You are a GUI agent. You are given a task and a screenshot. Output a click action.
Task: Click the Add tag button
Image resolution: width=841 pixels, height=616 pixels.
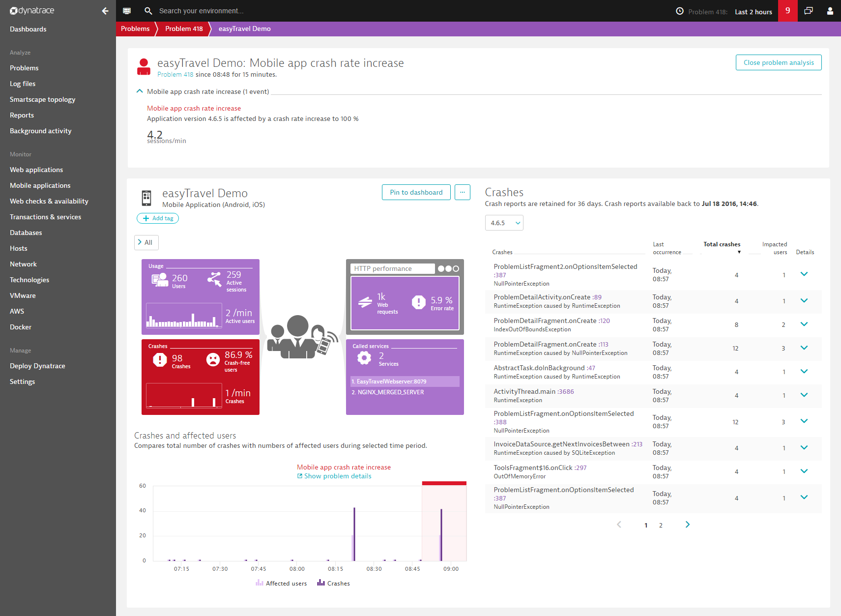158,218
